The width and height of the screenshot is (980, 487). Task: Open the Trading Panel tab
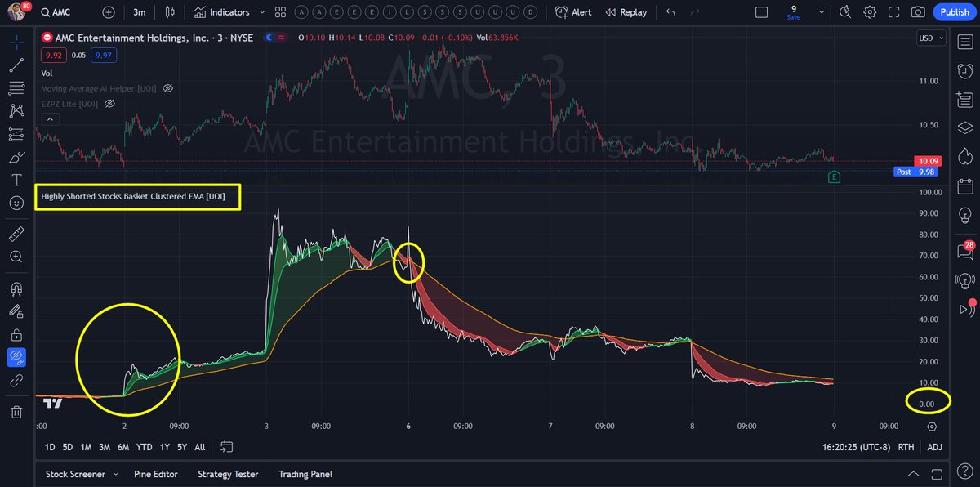point(305,474)
